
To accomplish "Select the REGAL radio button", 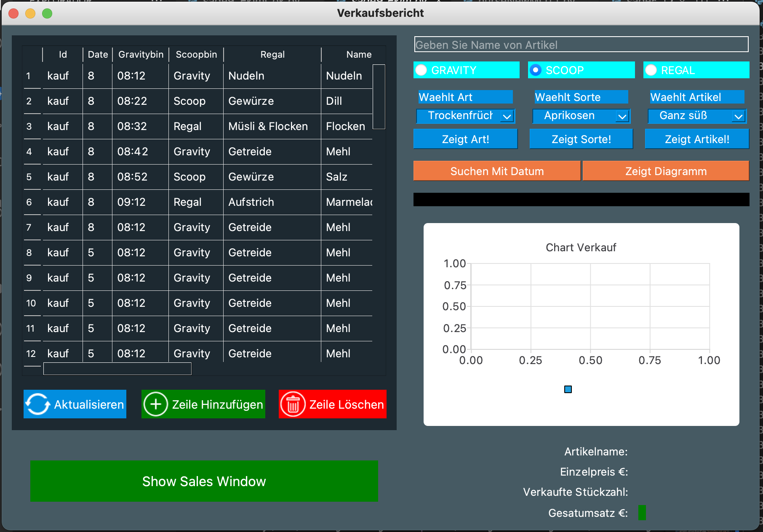I will point(651,70).
